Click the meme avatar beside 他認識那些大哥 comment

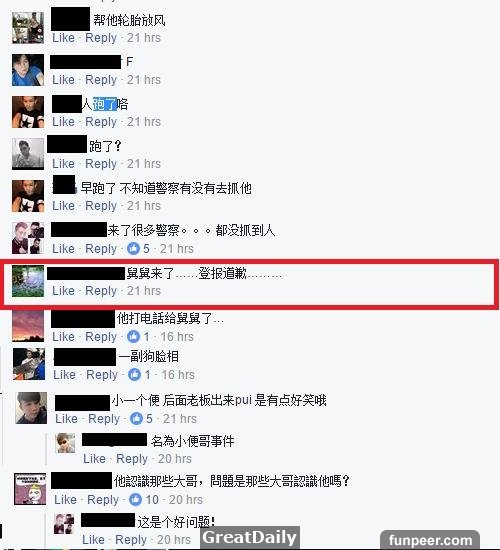[x=30, y=489]
